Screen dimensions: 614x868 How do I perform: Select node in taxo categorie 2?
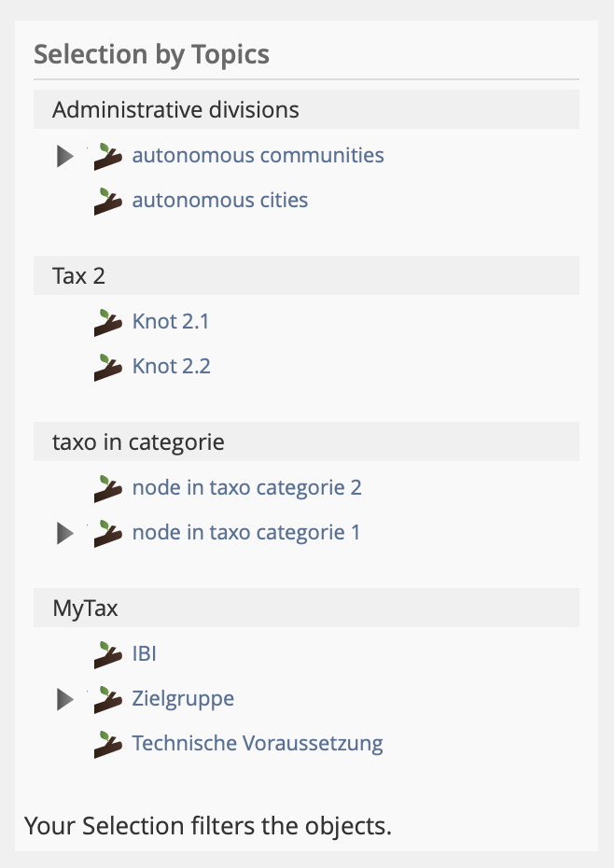(x=246, y=487)
